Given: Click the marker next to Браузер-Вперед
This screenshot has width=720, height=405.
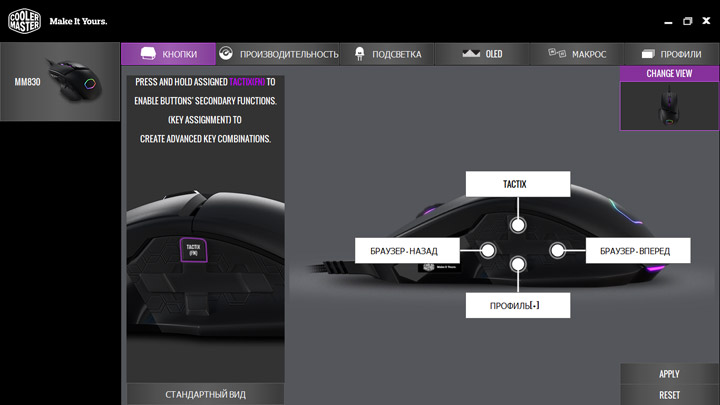Looking at the screenshot, I should coord(557,250).
